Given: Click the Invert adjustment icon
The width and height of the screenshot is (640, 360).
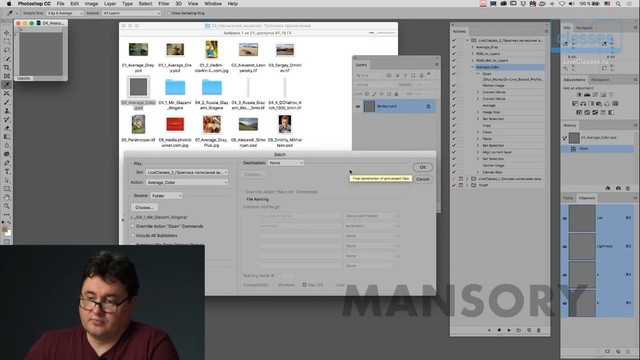Looking at the screenshot, I should tap(579, 113).
